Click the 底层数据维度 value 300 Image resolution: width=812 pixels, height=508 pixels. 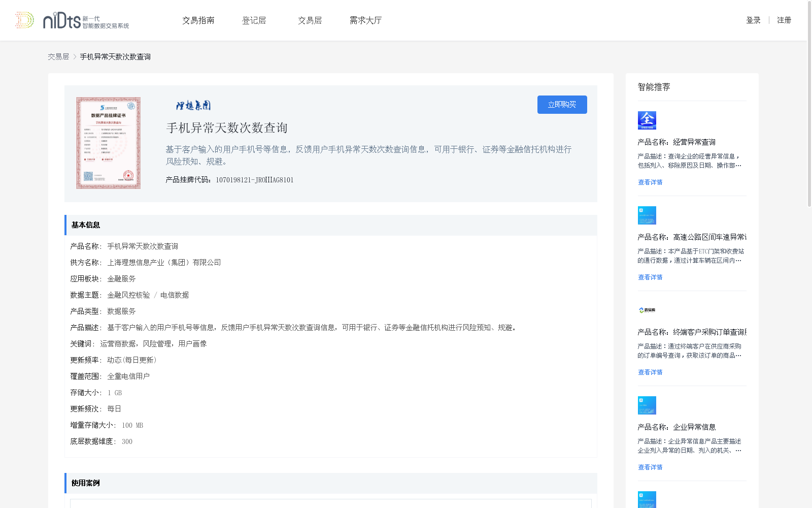127,442
